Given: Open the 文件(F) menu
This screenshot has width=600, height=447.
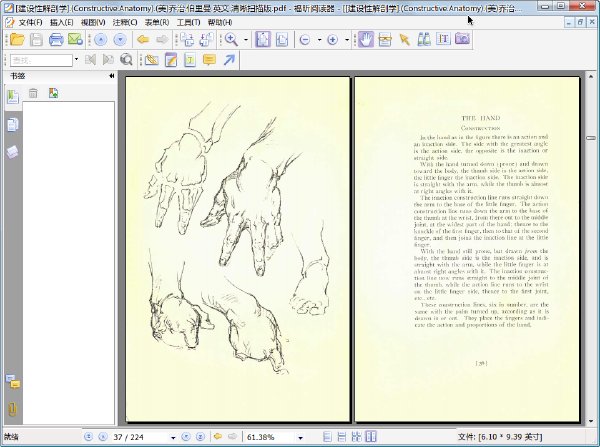Looking at the screenshot, I should click(30, 23).
